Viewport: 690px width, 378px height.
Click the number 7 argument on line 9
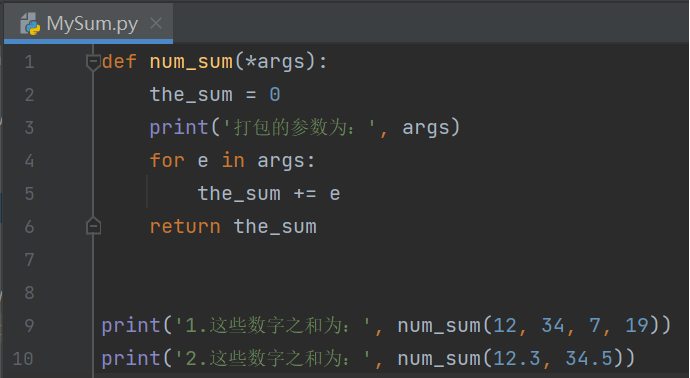(595, 326)
